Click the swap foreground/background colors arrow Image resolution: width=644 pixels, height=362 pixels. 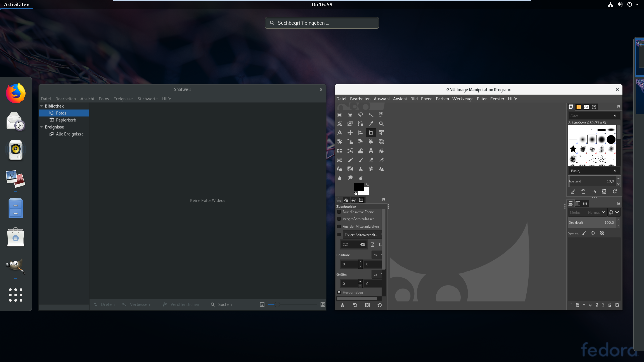tap(367, 185)
